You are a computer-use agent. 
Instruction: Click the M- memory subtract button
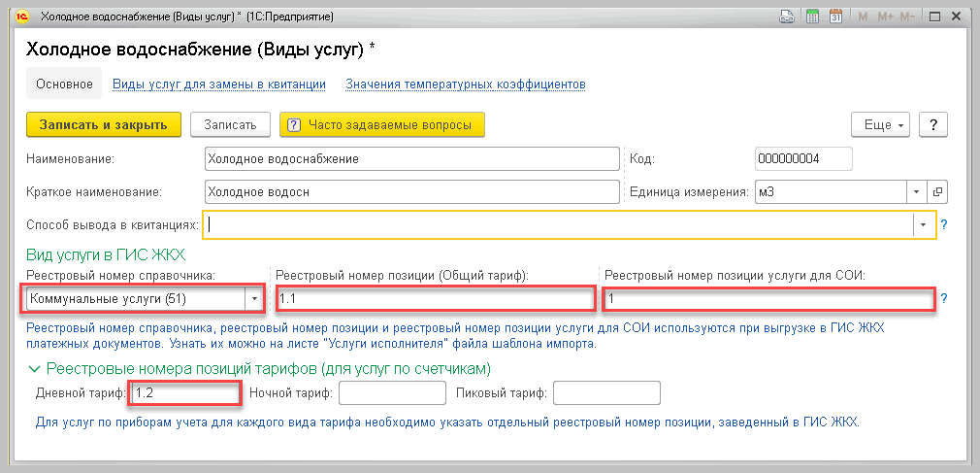(908, 17)
